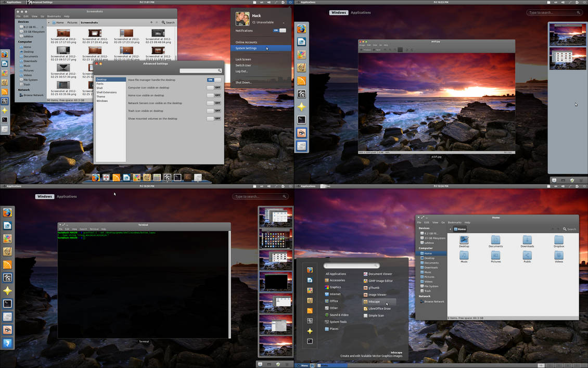Select jb5h.jpg window preview in overview
588x368 pixels.
(x=437, y=97)
